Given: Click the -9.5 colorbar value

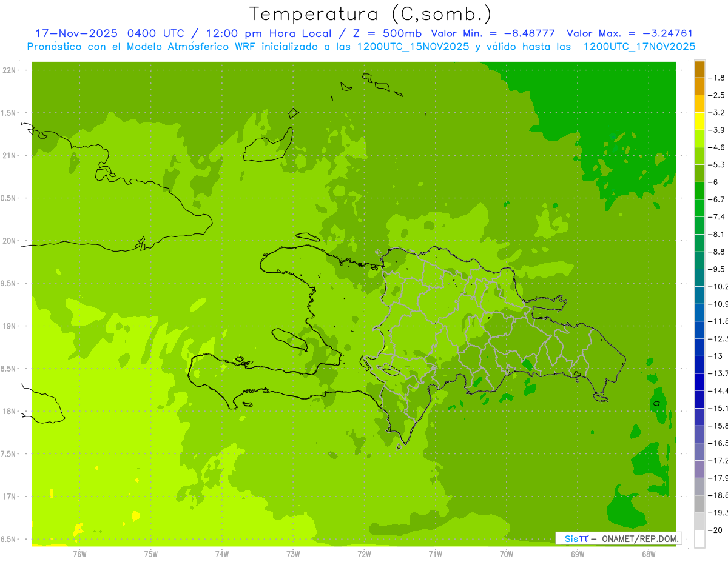Looking at the screenshot, I should pyautogui.click(x=716, y=269).
